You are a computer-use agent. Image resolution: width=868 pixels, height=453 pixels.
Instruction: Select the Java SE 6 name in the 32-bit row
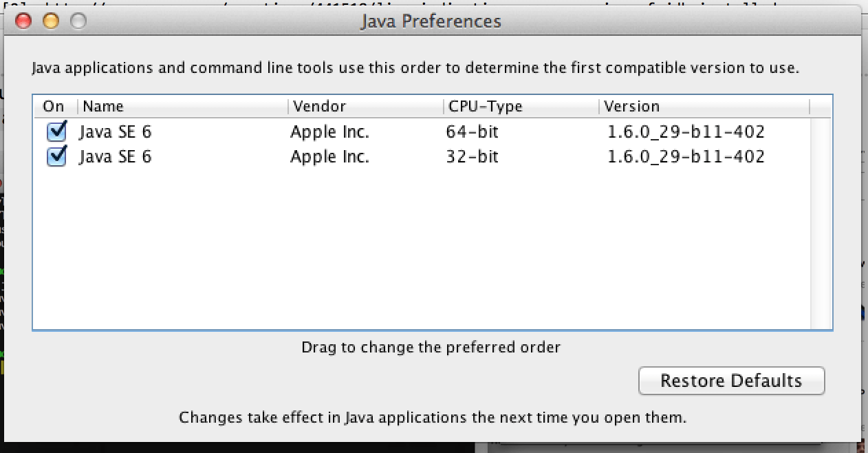click(x=115, y=157)
